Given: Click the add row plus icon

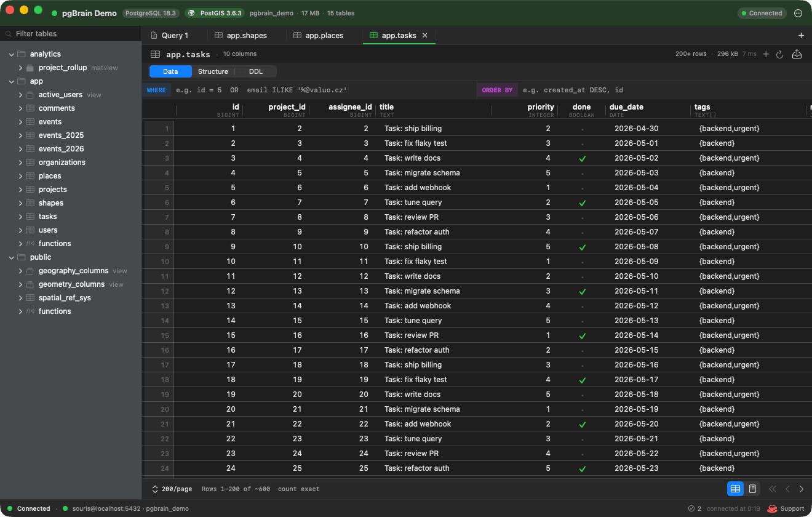Looking at the screenshot, I should coord(766,54).
